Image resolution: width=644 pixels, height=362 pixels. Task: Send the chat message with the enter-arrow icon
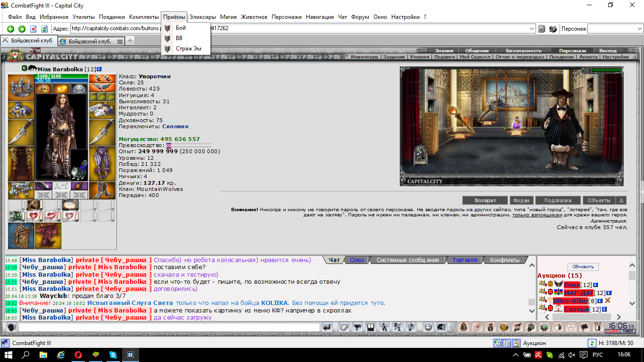[327, 327]
